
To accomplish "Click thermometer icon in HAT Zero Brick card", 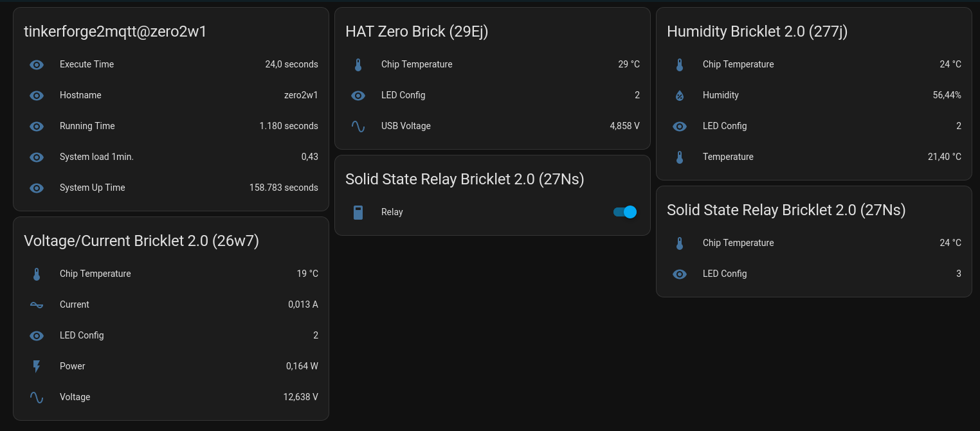I will click(358, 65).
